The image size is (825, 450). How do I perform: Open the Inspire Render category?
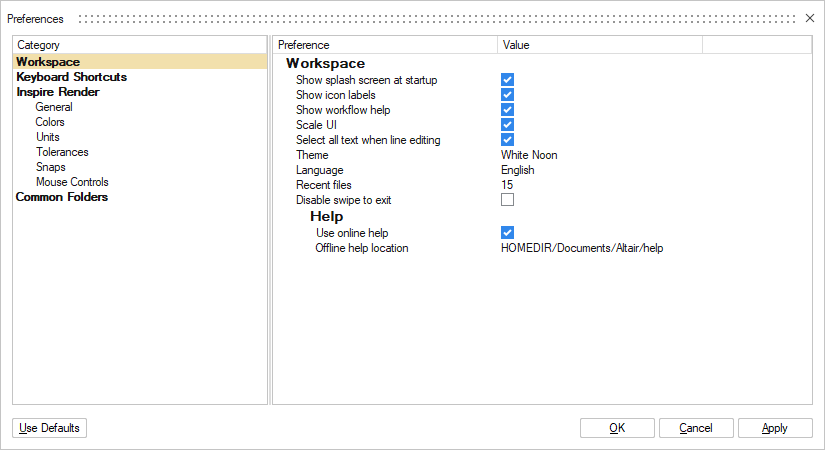57,92
